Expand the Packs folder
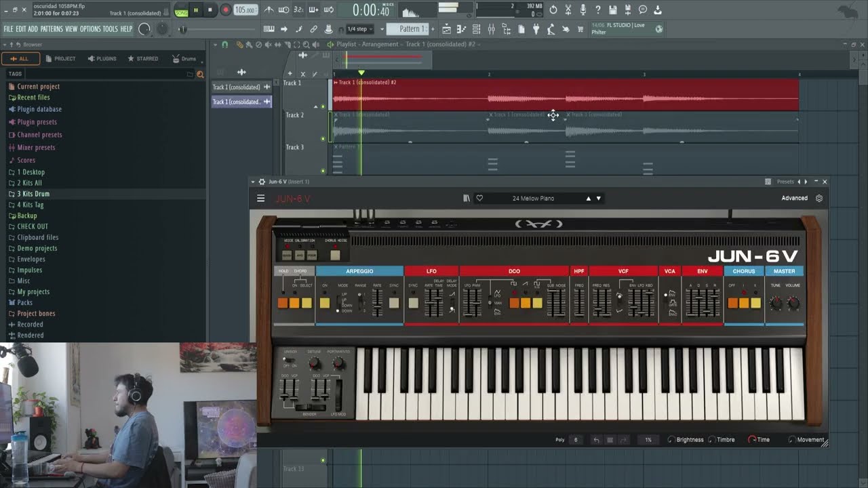The height and width of the screenshot is (488, 868). pos(20,302)
